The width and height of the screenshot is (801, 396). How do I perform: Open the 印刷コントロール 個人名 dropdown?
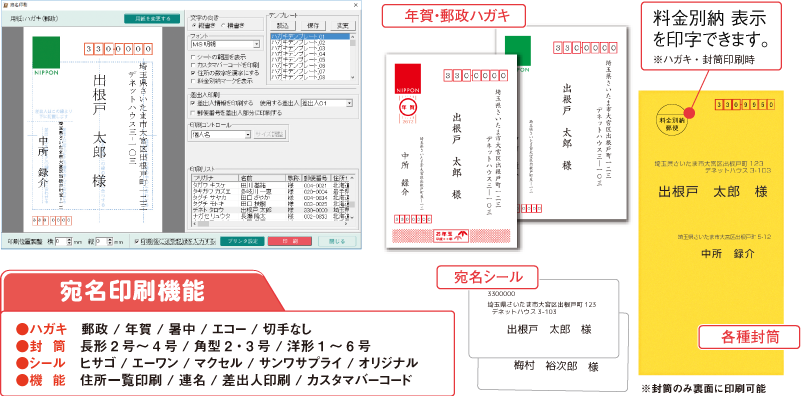point(221,135)
